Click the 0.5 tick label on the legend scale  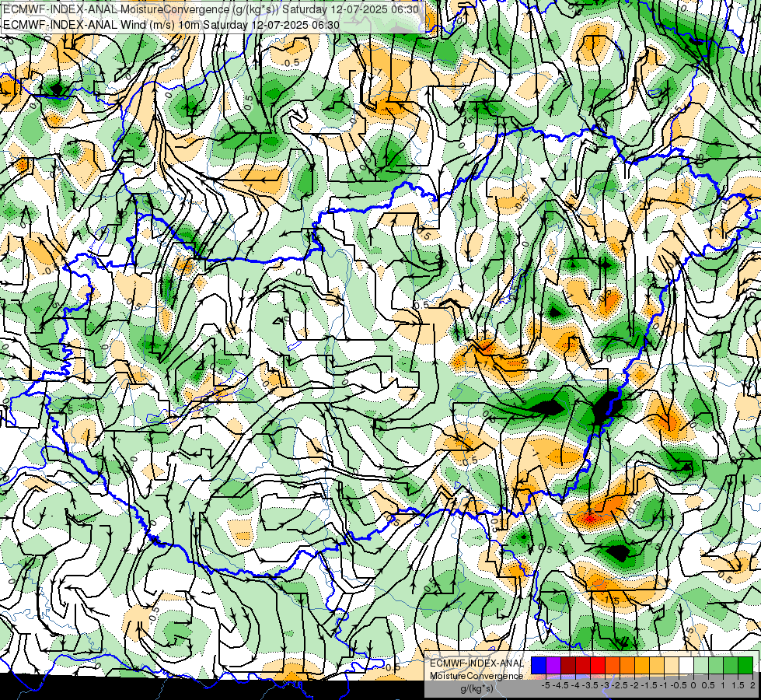click(x=708, y=685)
